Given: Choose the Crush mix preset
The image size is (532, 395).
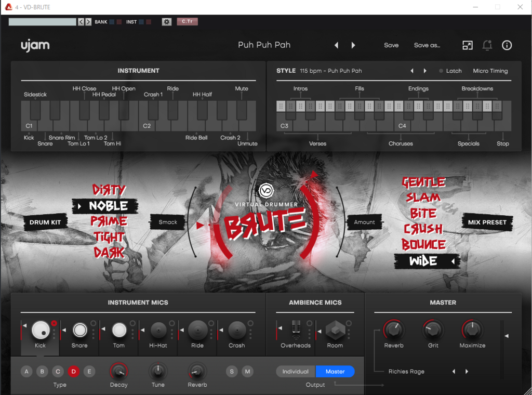Looking at the screenshot, I should click(423, 229).
